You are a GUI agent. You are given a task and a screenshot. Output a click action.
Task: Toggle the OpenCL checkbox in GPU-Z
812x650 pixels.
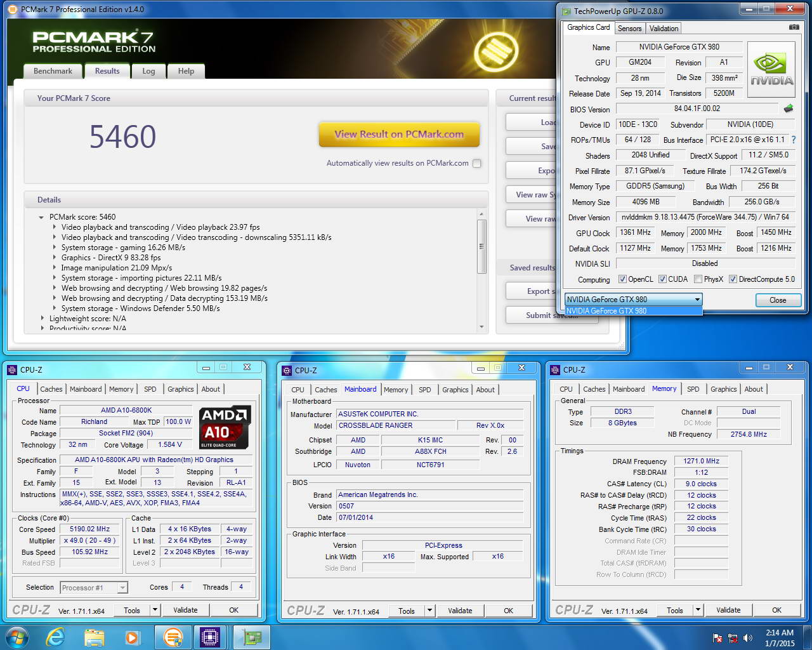[623, 279]
